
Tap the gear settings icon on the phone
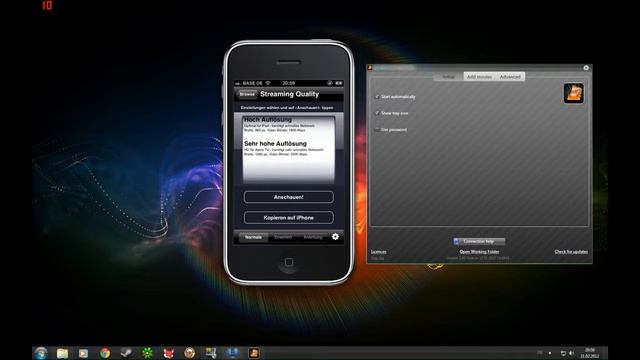[x=335, y=237]
